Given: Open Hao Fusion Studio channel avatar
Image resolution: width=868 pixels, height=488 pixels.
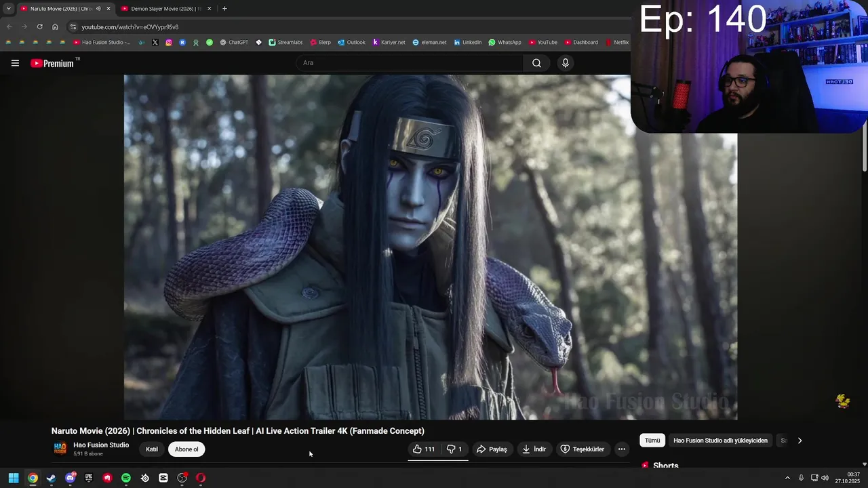Looking at the screenshot, I should click(x=60, y=449).
